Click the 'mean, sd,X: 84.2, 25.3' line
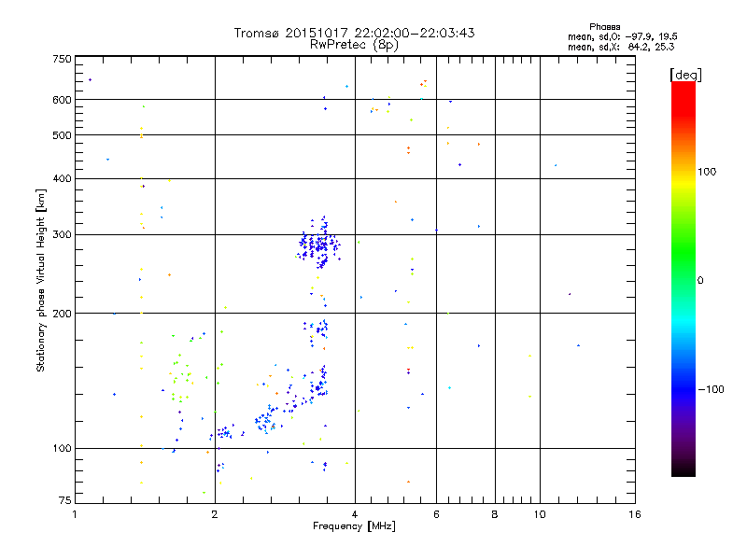The height and width of the screenshot is (560, 747). pos(621,47)
